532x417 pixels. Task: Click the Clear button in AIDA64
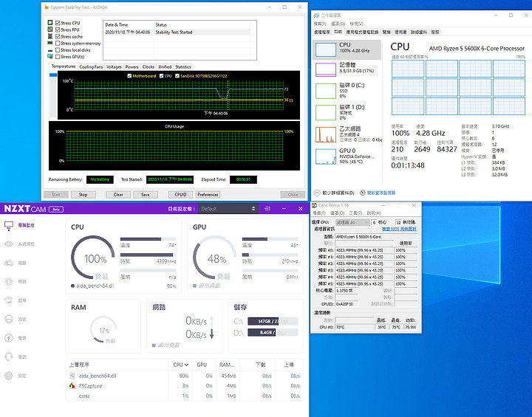[x=118, y=195]
